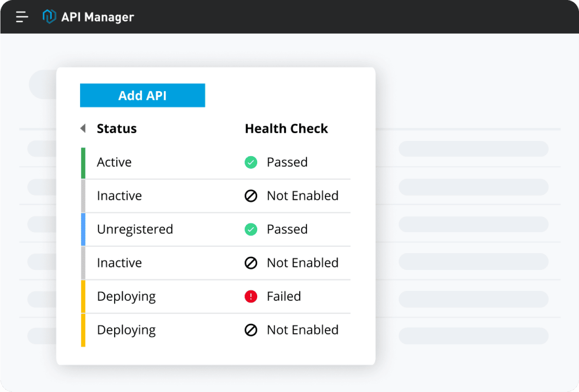This screenshot has width=579, height=392.
Task: Click the yellow status bar for Deploying
Action: pyautogui.click(x=83, y=296)
